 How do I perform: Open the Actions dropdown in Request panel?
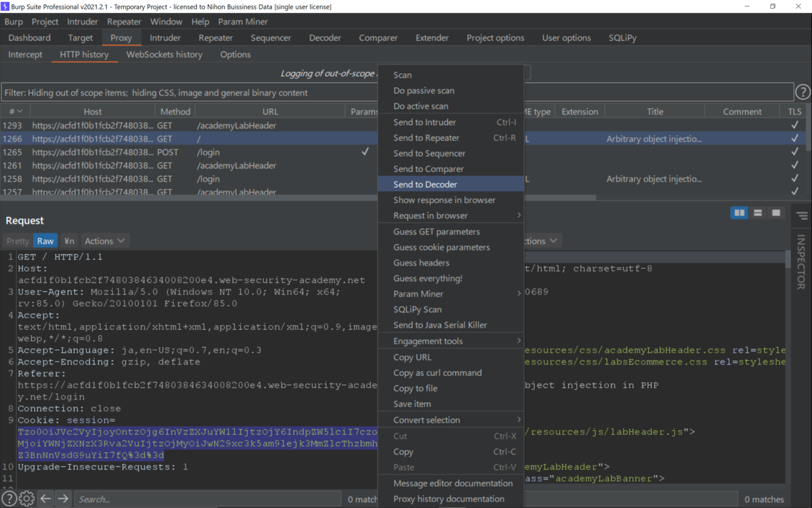point(105,240)
